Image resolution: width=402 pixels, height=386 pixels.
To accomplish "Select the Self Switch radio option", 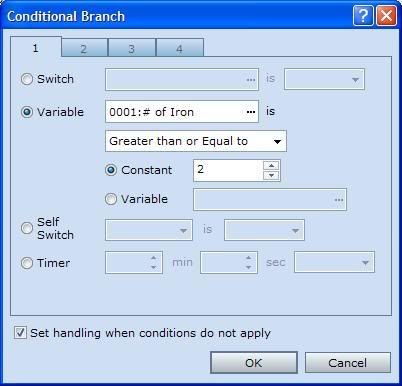I will click(x=27, y=228).
